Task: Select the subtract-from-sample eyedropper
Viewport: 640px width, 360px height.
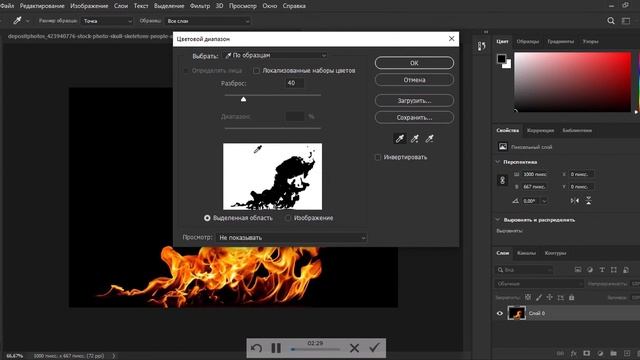Action: (x=429, y=139)
